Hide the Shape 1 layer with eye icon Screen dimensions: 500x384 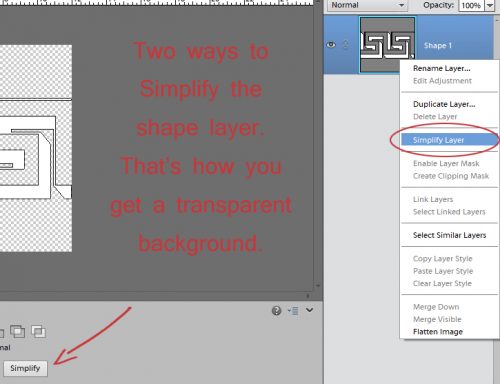(x=331, y=45)
